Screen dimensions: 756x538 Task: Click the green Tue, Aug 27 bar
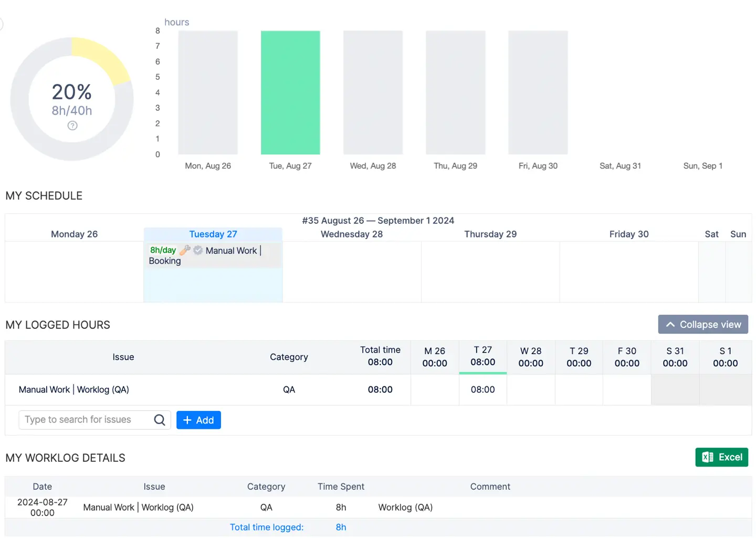(290, 92)
